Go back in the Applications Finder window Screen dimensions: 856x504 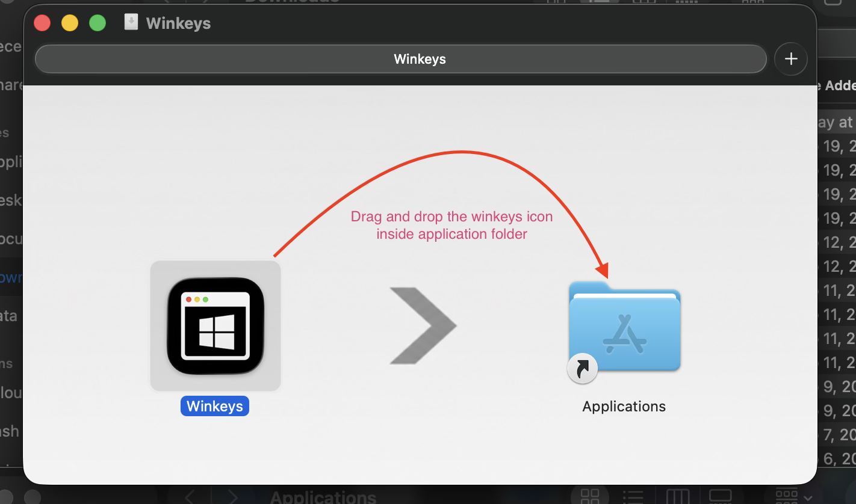point(190,497)
